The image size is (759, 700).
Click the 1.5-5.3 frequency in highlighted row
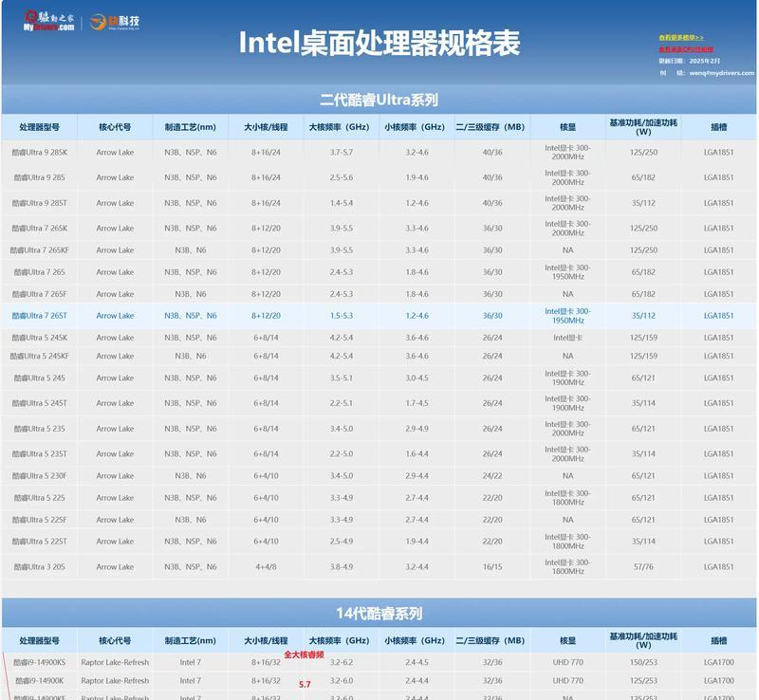coord(342,316)
